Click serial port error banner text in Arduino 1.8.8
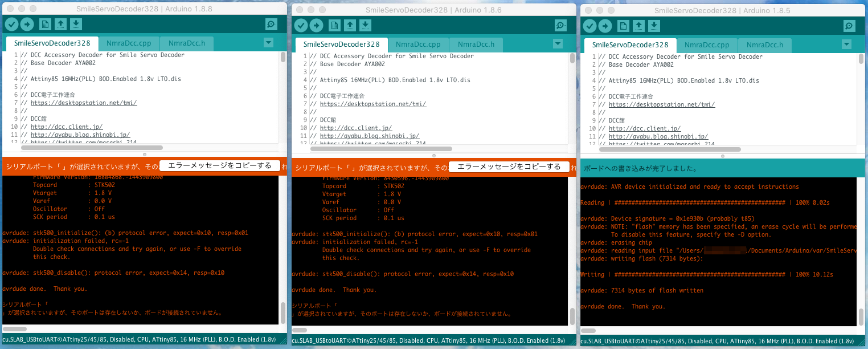This screenshot has height=349, width=868. (81, 167)
